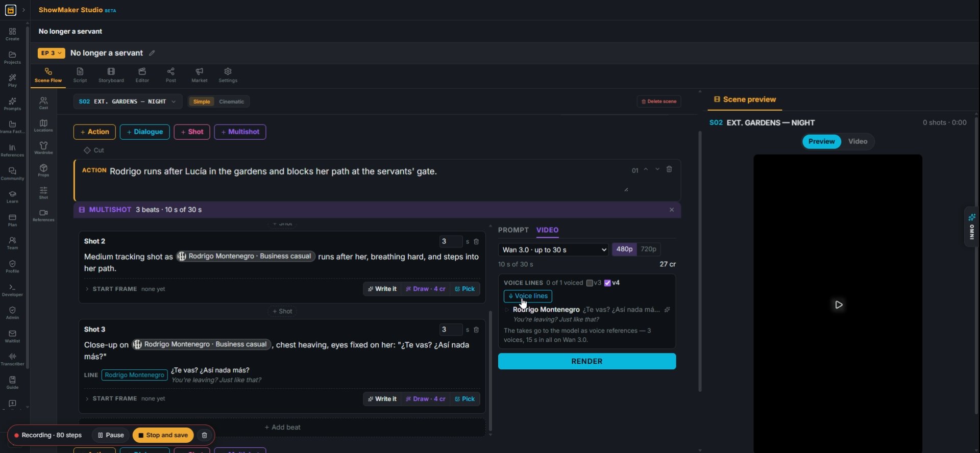The image size is (980, 453).
Task: Open the S02 EXT. GARDENS scene selector
Action: point(127,102)
